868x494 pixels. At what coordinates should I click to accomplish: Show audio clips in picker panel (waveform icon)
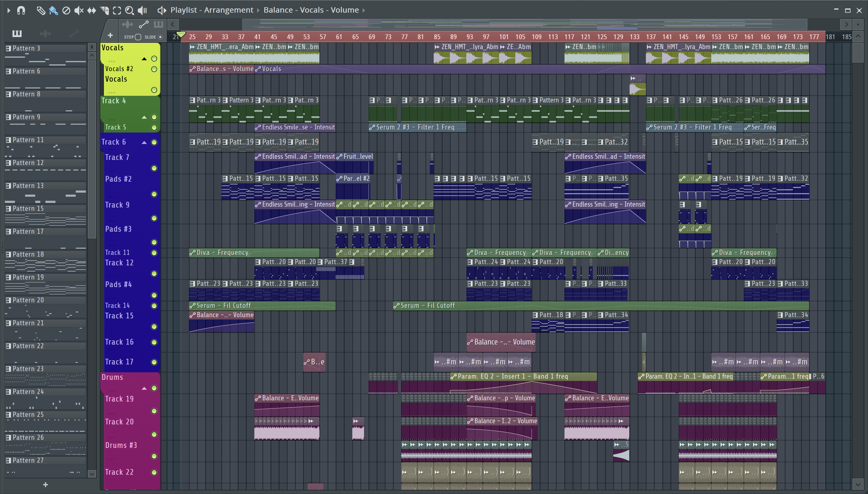(x=45, y=33)
